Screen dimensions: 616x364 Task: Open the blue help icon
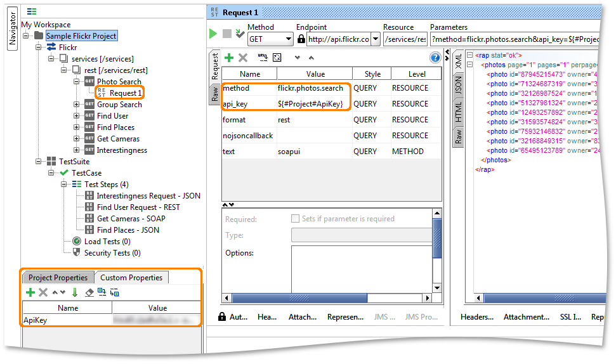(x=435, y=58)
